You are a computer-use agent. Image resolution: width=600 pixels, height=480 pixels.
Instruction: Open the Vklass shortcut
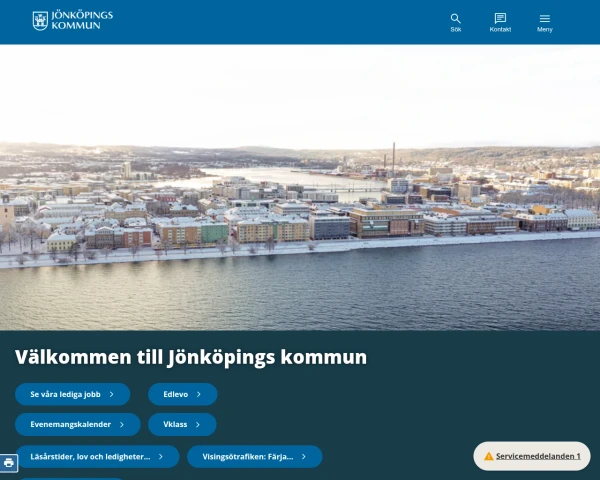click(175, 425)
